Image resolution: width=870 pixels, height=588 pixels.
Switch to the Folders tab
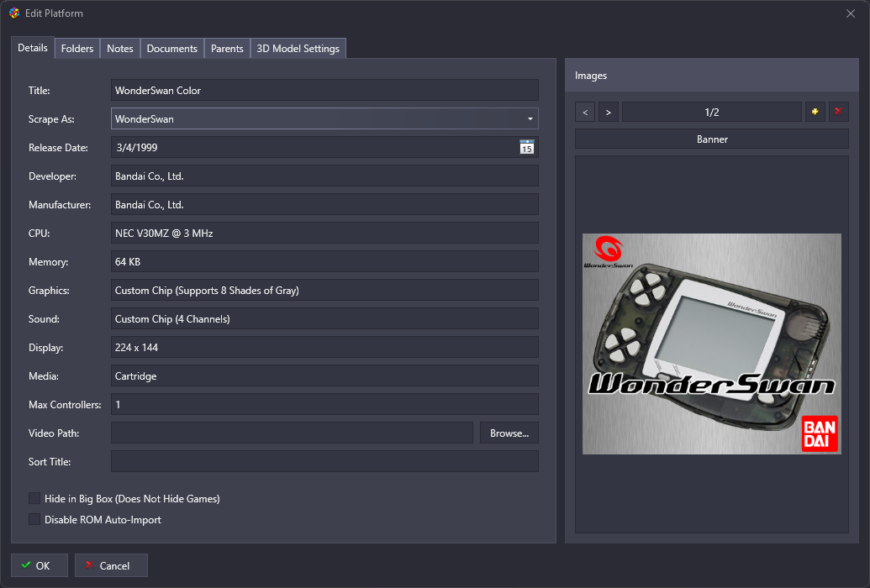77,49
